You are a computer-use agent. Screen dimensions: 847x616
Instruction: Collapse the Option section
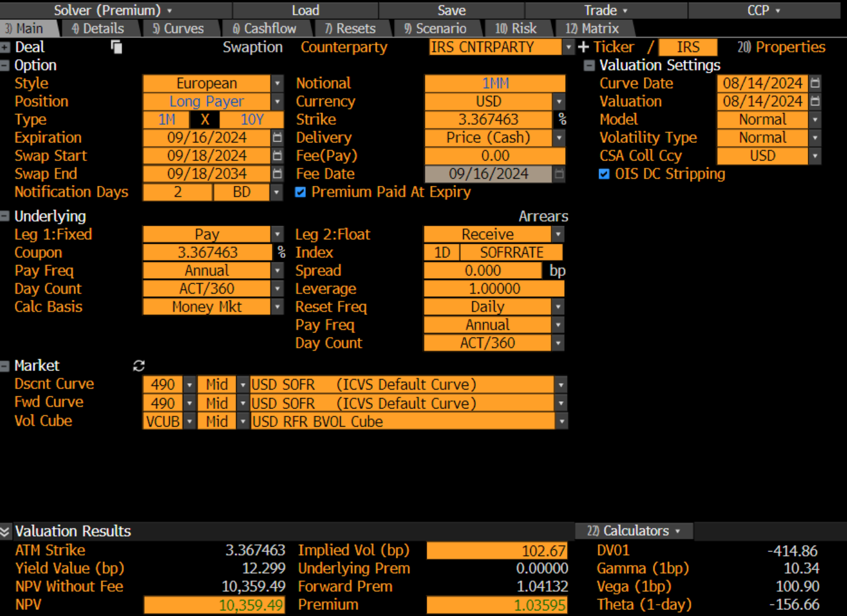click(x=5, y=66)
